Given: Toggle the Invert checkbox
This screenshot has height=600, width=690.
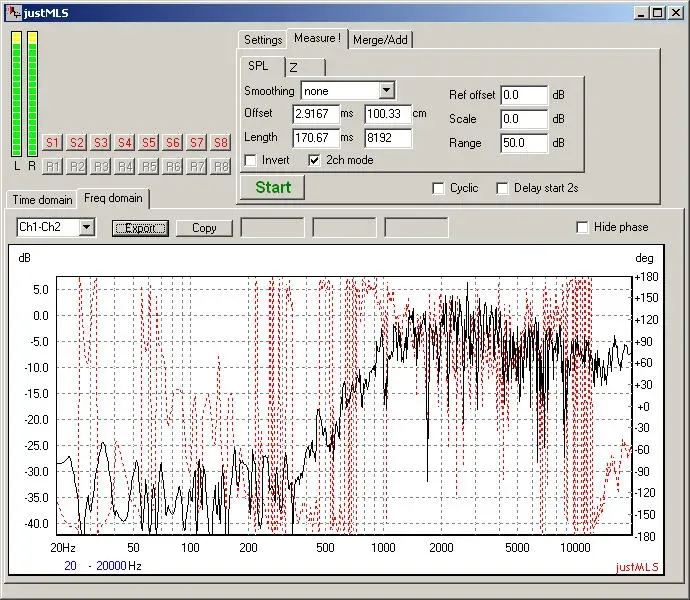Looking at the screenshot, I should pyautogui.click(x=250, y=160).
